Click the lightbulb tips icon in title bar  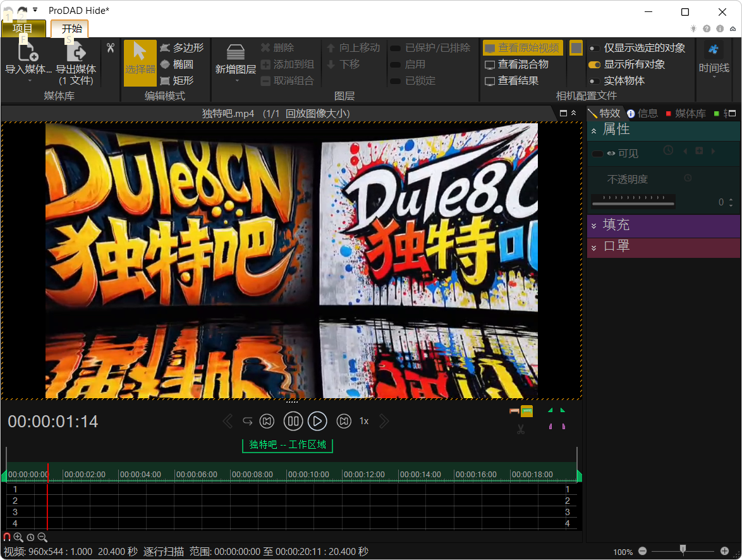693,28
